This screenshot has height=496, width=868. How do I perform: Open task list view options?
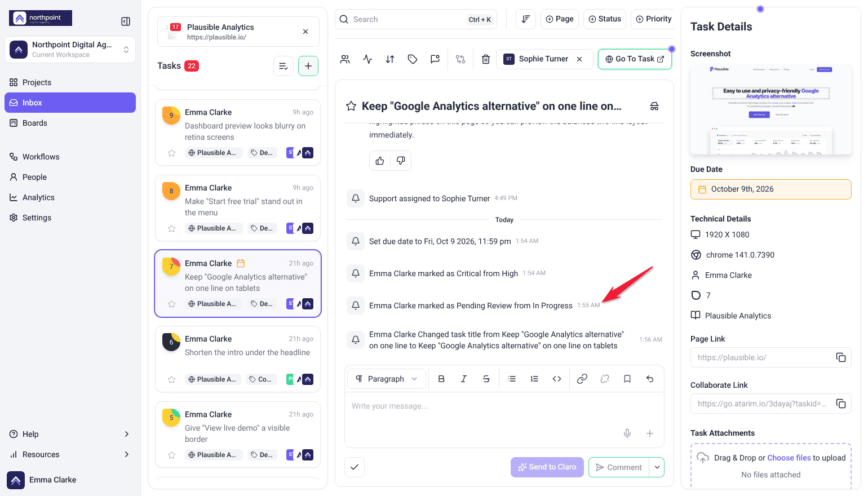(284, 66)
